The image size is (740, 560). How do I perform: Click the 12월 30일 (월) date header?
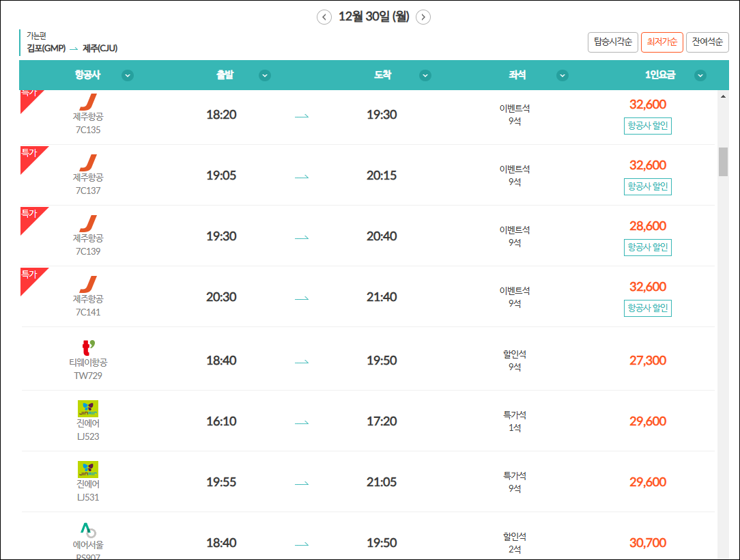click(x=374, y=17)
